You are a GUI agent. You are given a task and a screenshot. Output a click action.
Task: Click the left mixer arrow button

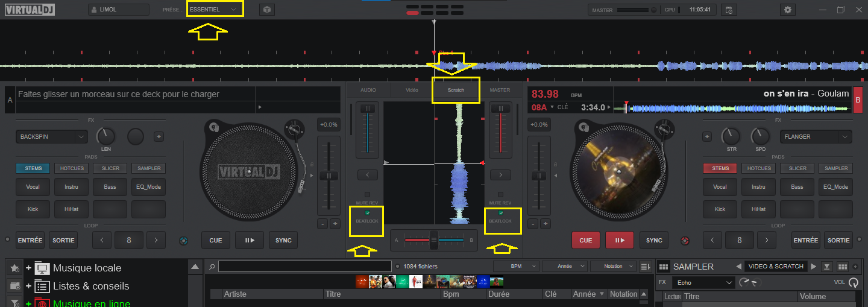(x=367, y=175)
